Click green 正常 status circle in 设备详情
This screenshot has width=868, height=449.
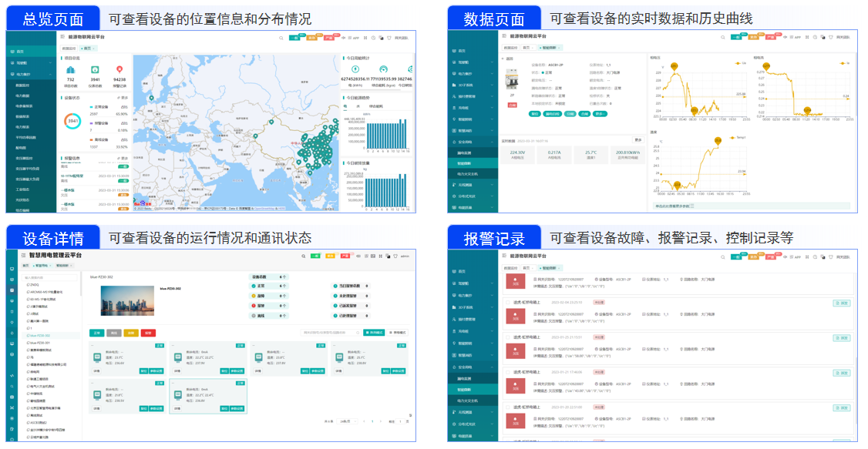click(254, 286)
